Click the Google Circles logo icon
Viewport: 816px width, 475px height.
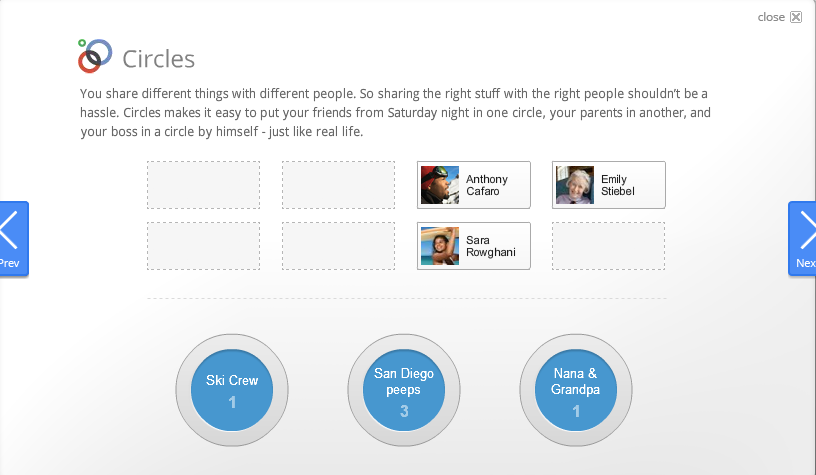coord(95,56)
